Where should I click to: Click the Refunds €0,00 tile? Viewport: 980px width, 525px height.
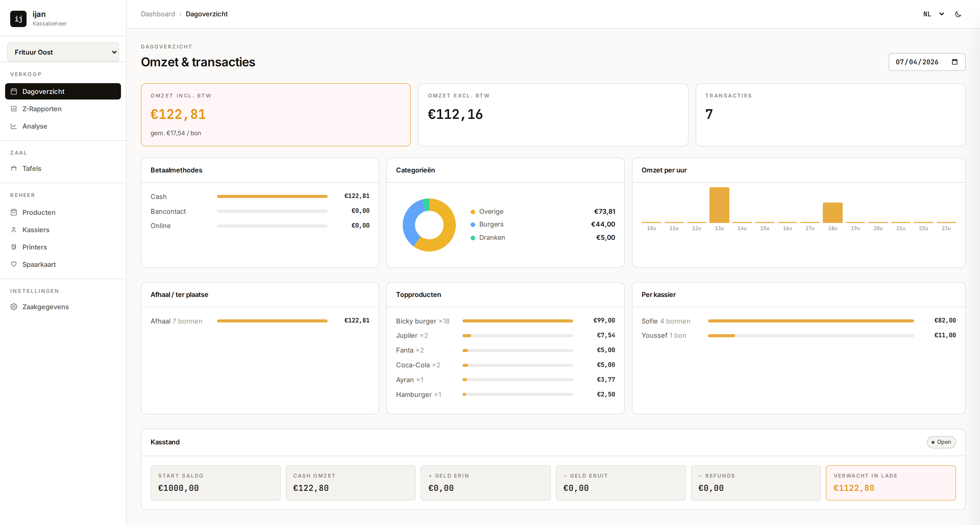pyautogui.click(x=756, y=483)
